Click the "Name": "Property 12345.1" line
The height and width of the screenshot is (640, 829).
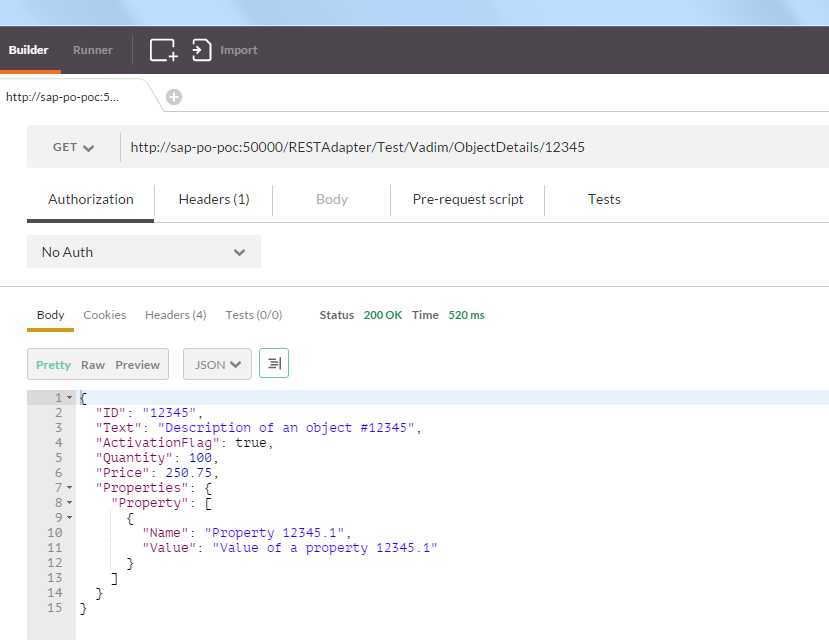click(246, 533)
